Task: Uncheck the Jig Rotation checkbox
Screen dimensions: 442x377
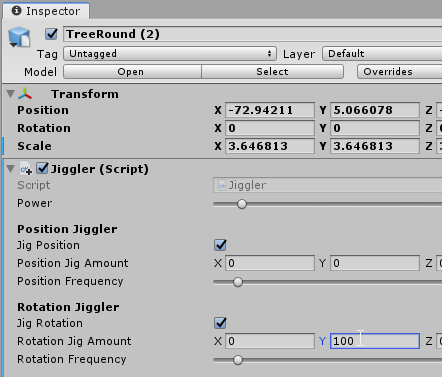Action: click(x=220, y=323)
